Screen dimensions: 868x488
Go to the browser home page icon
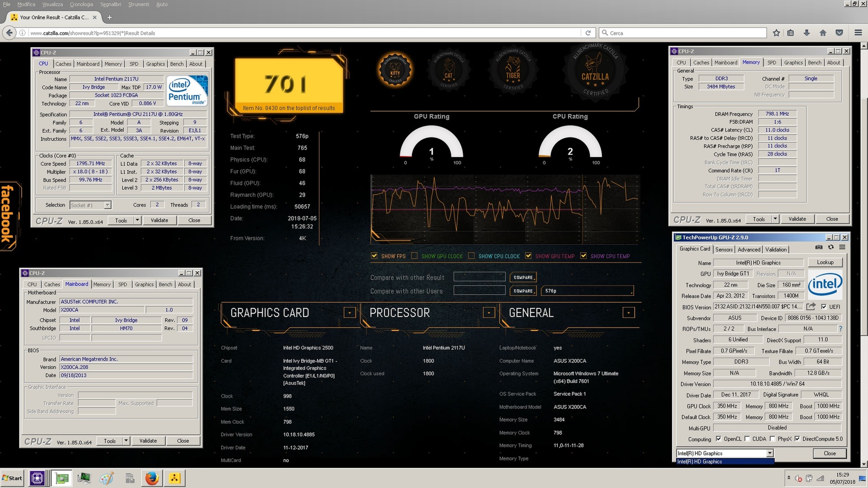(823, 33)
